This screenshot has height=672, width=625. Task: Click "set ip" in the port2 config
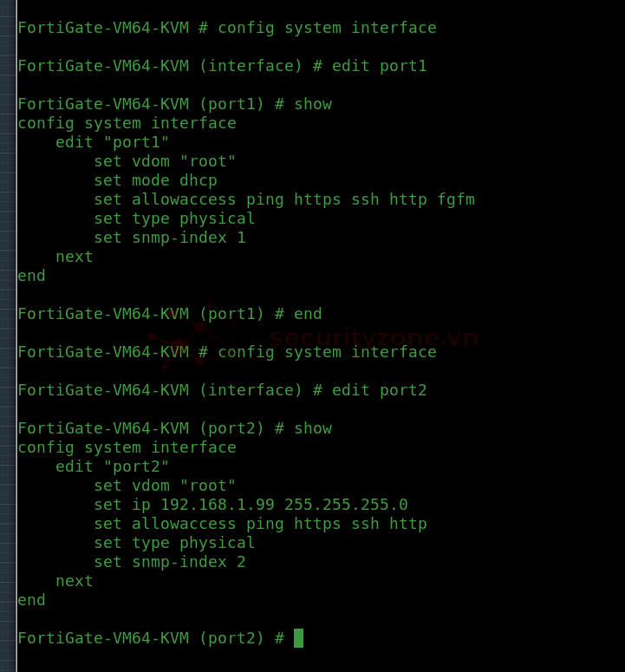click(122, 505)
